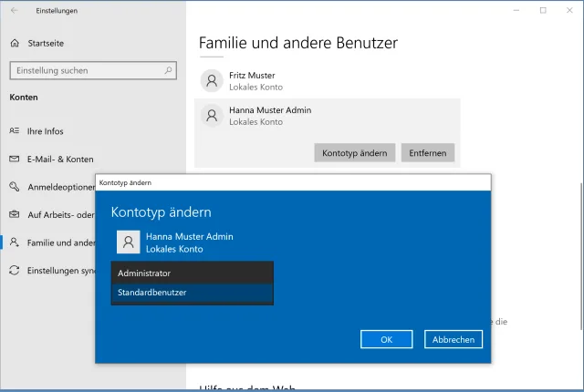Click avatar of Hanna Muster Admin in dialog

(x=129, y=242)
